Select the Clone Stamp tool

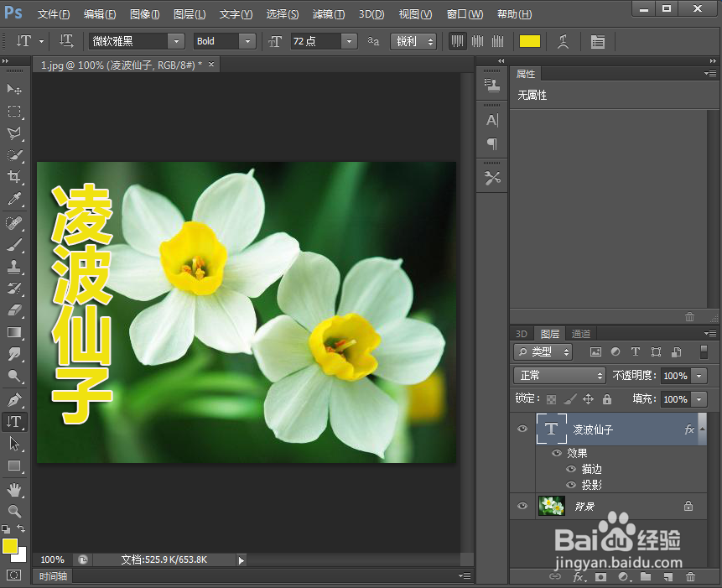(14, 267)
